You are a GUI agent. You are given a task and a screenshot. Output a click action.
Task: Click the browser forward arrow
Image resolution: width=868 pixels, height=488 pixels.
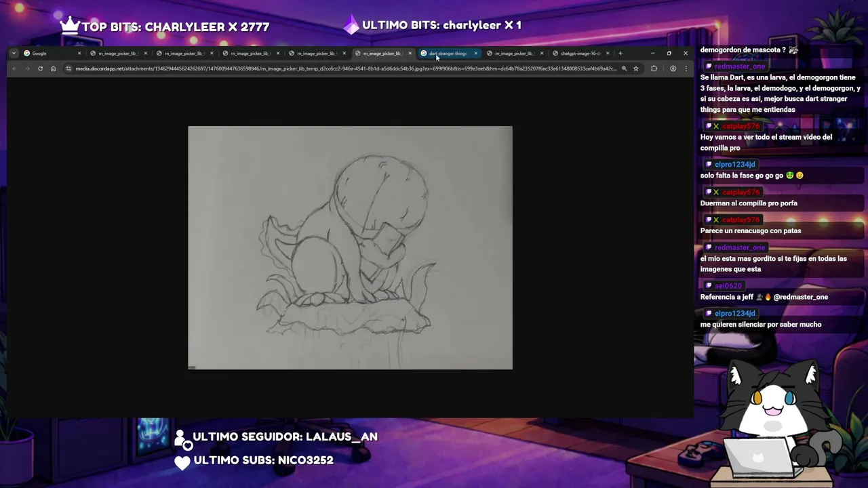pyautogui.click(x=27, y=68)
